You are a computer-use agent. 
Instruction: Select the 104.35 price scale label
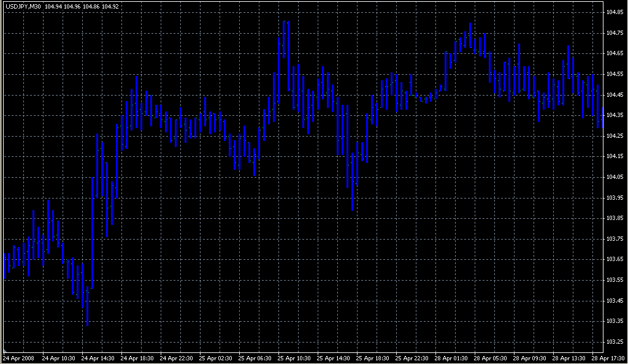click(615, 115)
